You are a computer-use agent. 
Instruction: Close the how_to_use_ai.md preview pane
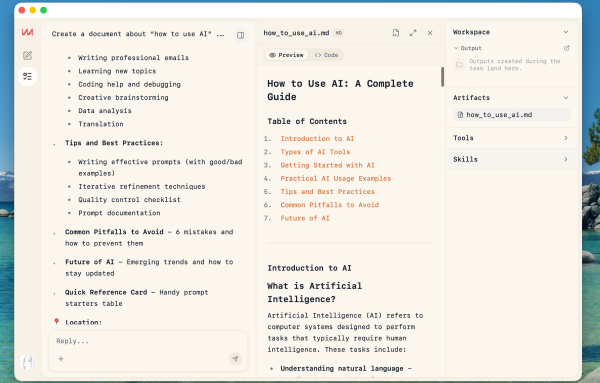point(430,33)
